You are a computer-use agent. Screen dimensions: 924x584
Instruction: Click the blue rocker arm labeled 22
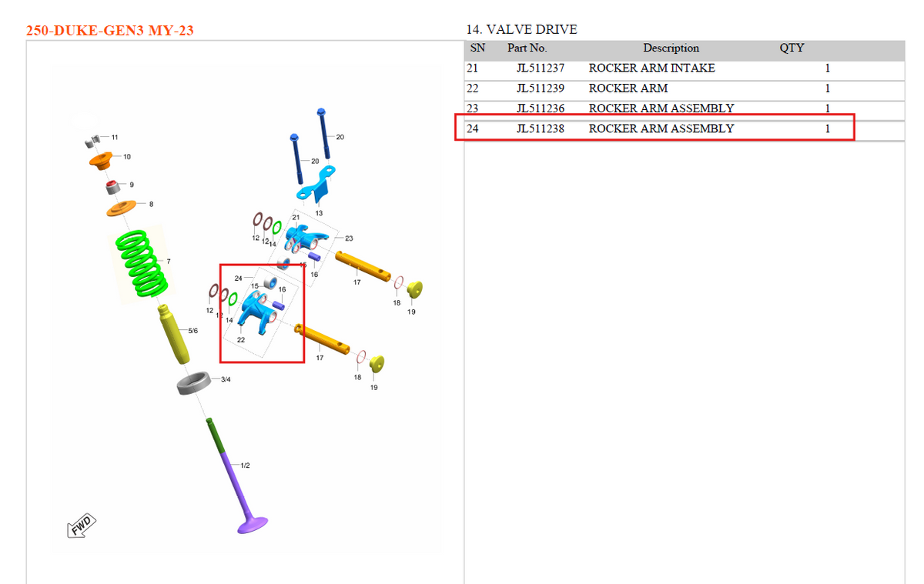pyautogui.click(x=259, y=311)
